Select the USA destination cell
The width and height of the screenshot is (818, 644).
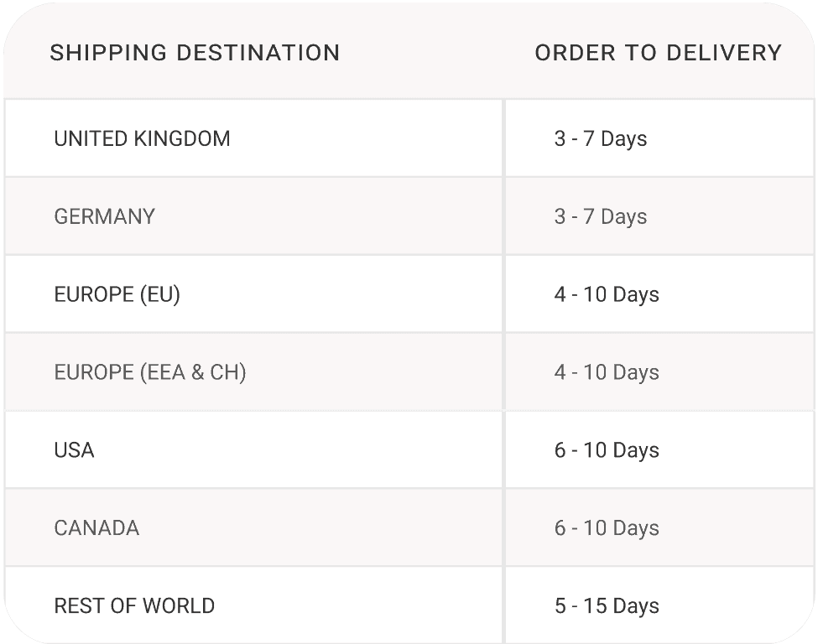(253, 450)
